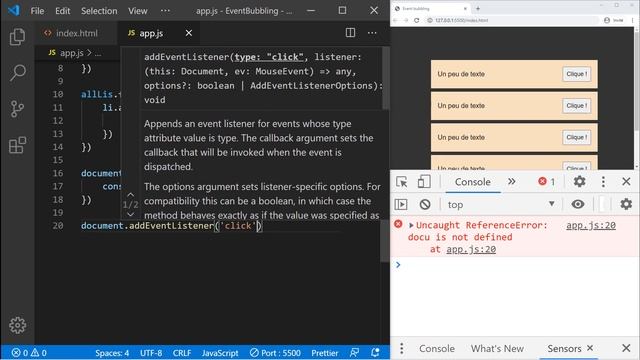Open the Selection menu
The image size is (640, 360).
click(x=99, y=11)
